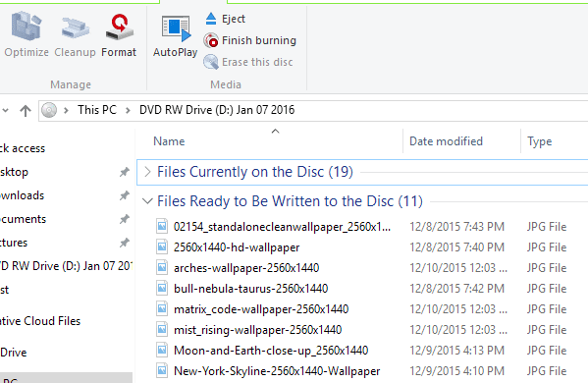Viewport: 588px width, 383px height.
Task: Click Erase this disc
Action: (x=248, y=62)
